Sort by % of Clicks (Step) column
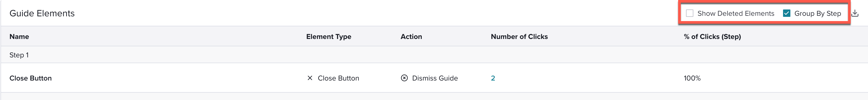Viewport: 868px width, 100px height. (x=712, y=37)
